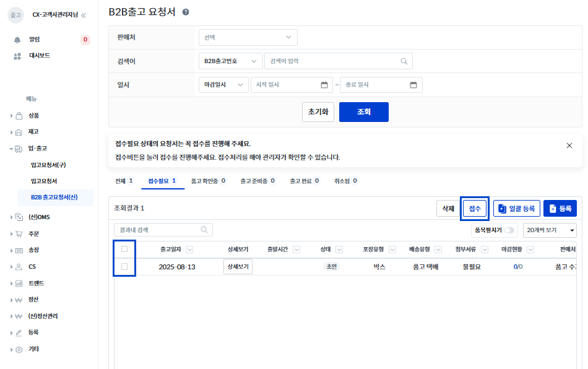Screen dimensions: 588x369
Task: Open the 판매처 선택 dropdown
Action: (x=248, y=37)
